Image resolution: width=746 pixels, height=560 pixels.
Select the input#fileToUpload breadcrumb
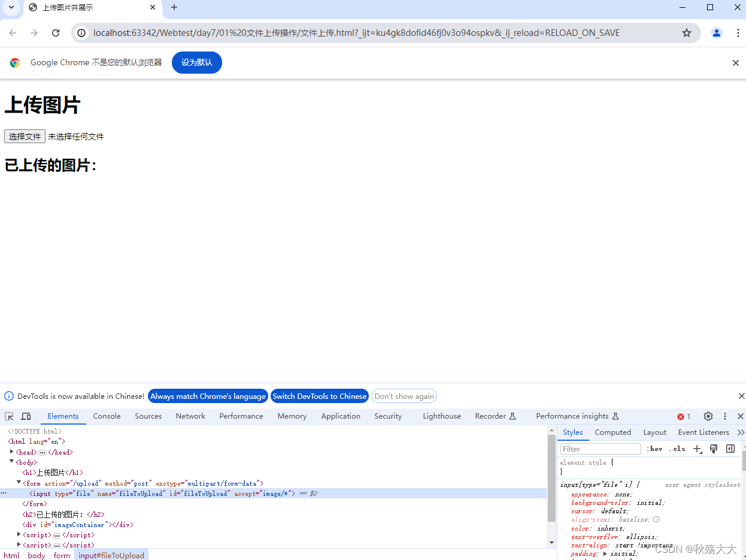(x=111, y=555)
